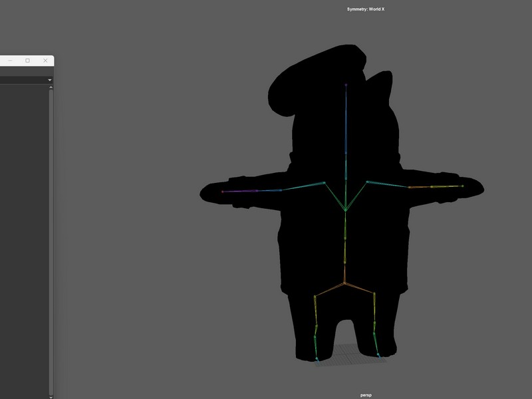Click the Symmetry: World X viewport label
Image resolution: width=532 pixels, height=399 pixels.
pyautogui.click(x=366, y=9)
